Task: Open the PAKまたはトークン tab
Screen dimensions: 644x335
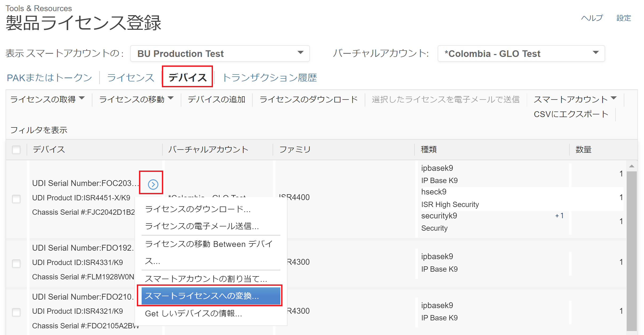Action: coord(49,77)
